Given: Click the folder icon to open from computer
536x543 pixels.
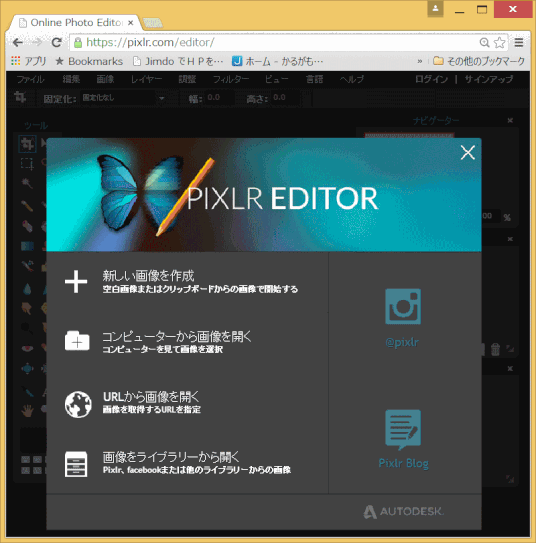Looking at the screenshot, I should click(x=77, y=341).
